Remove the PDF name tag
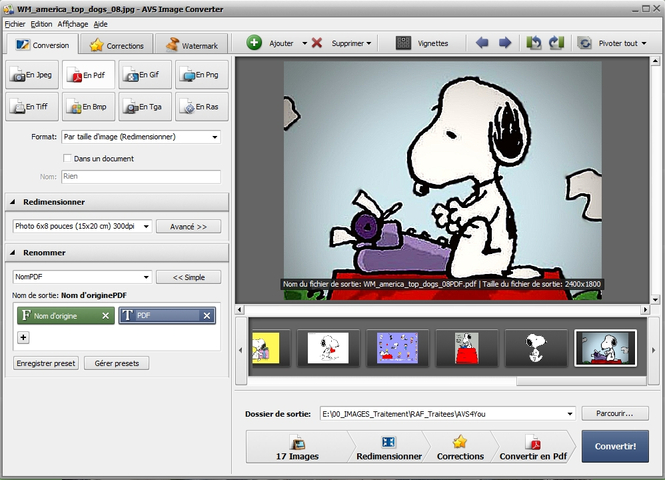 point(207,316)
